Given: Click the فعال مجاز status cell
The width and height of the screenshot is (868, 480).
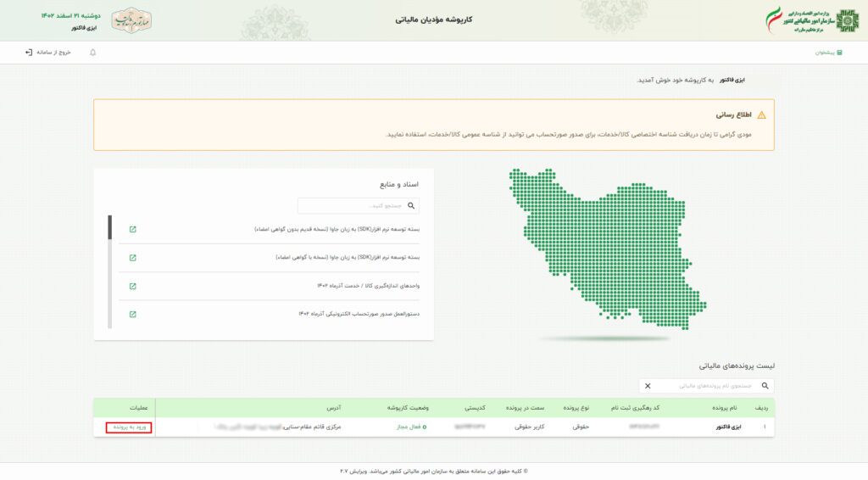Looking at the screenshot, I should [411, 427].
